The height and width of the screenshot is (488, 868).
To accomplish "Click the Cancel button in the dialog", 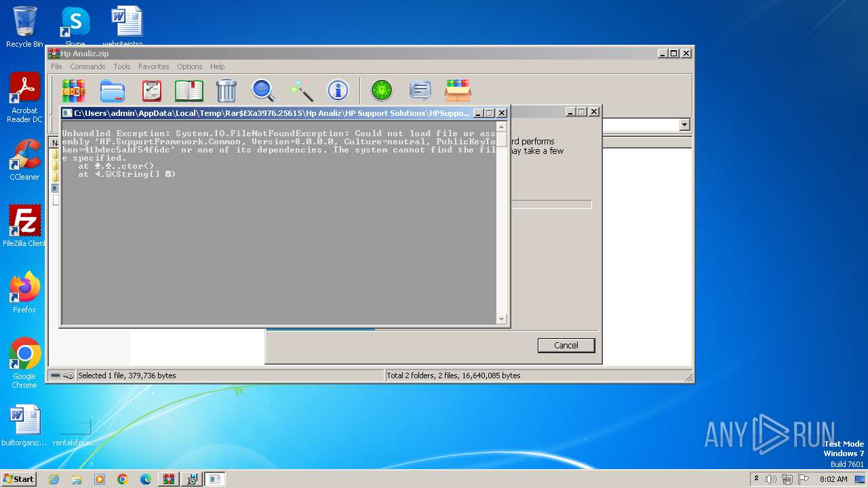I will [566, 345].
